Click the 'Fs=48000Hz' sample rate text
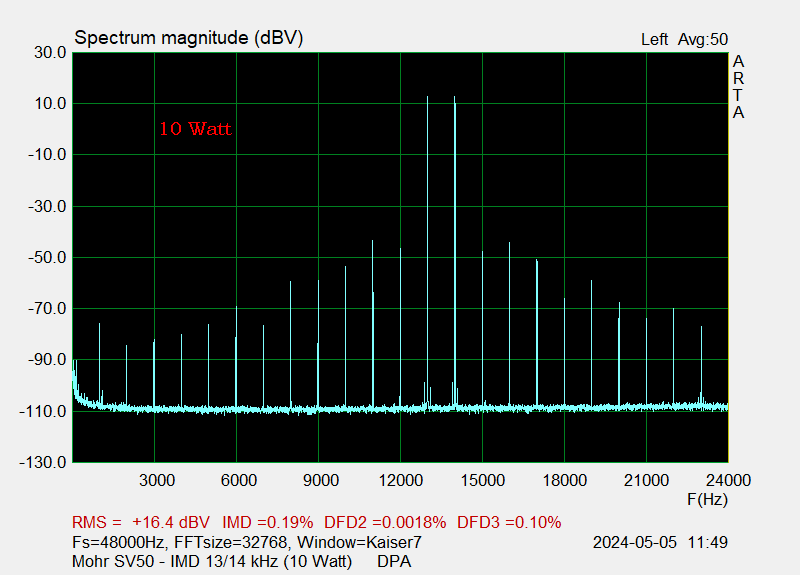 [118, 542]
